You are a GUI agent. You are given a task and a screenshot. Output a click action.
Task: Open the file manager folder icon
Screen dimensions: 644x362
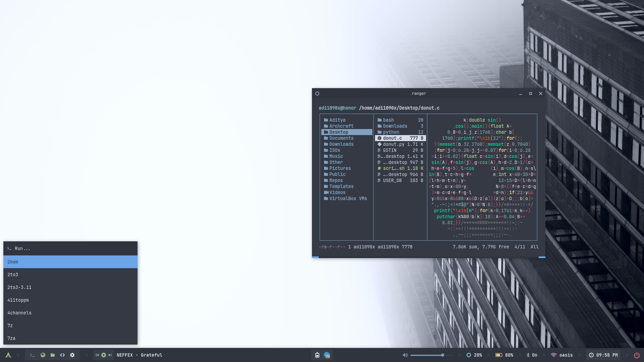53,355
